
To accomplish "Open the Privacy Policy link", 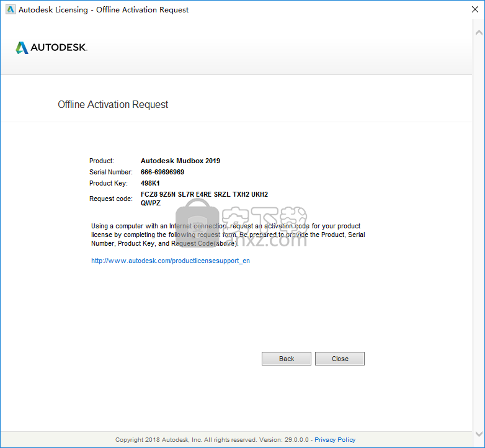I will tap(335, 440).
